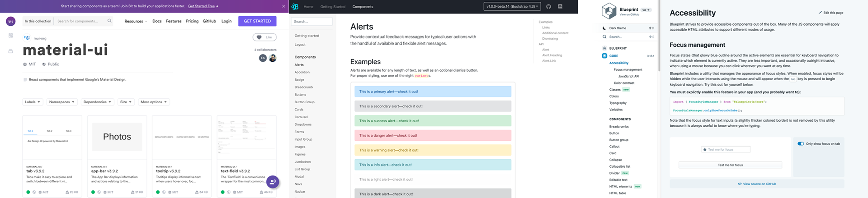Click the mui-org logo icon
Screen dimensions: 868x198
click(x=27, y=38)
